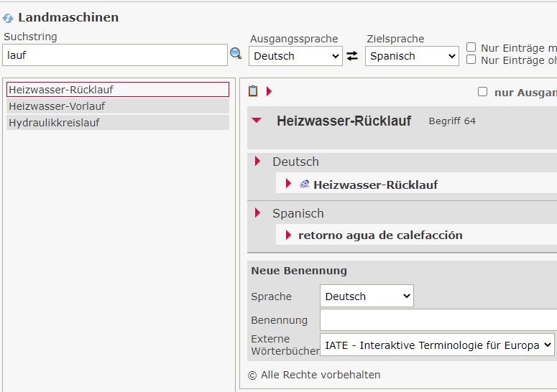Open the Externe Wörterbücher dropdown
The width and height of the screenshot is (557, 392).
(437, 345)
